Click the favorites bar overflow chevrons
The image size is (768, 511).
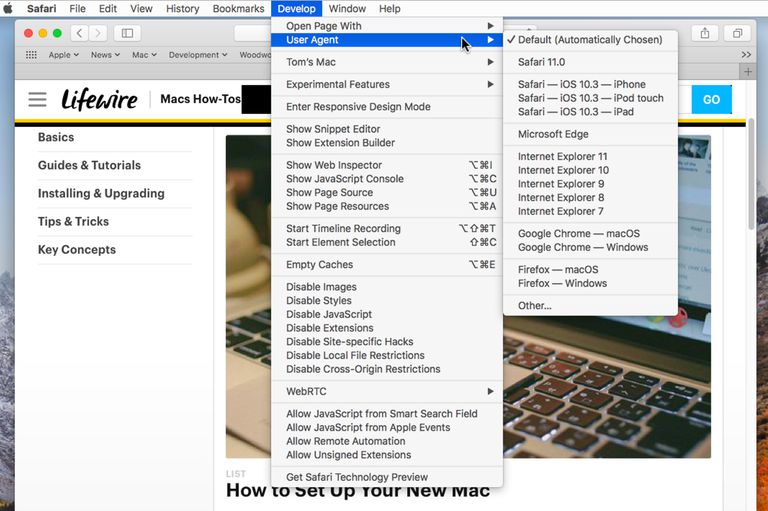pyautogui.click(x=746, y=55)
